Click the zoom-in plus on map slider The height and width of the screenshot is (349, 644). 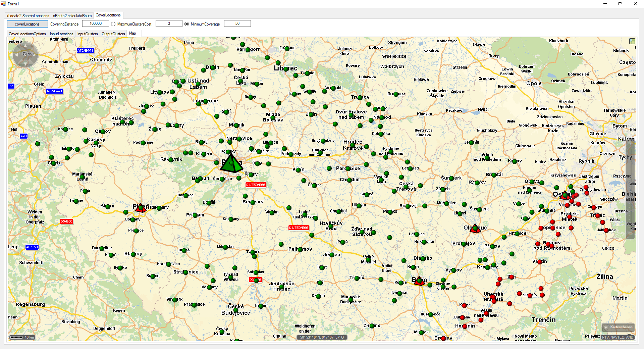click(x=630, y=144)
